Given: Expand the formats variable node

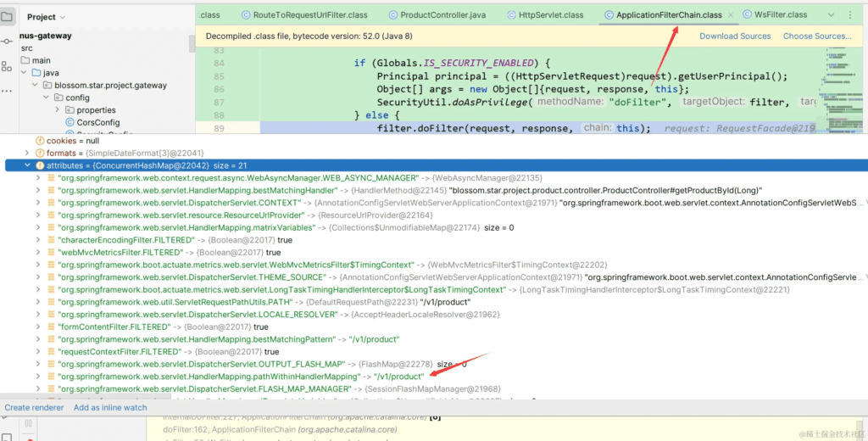Looking at the screenshot, I should (27, 153).
